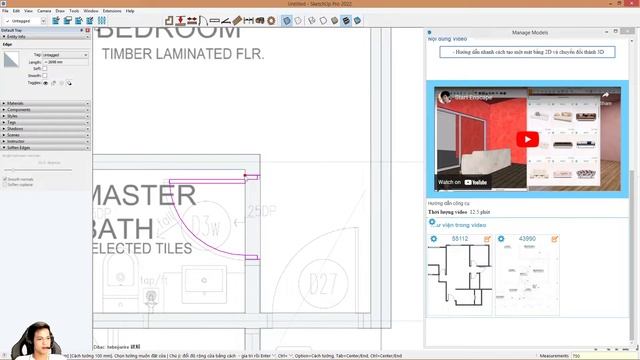Click the blue vertical-bars icon in toolbar

click(102, 20)
